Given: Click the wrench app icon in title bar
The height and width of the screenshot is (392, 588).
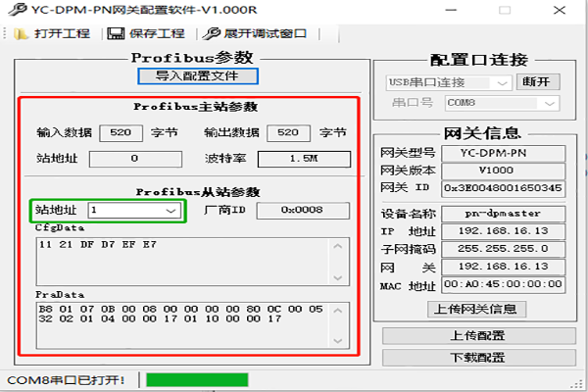Looking at the screenshot, I should pyautogui.click(x=18, y=10).
